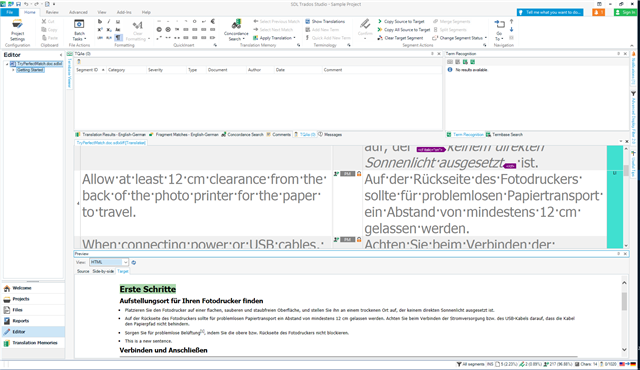Open the Reports view in the sidebar

tap(33, 321)
